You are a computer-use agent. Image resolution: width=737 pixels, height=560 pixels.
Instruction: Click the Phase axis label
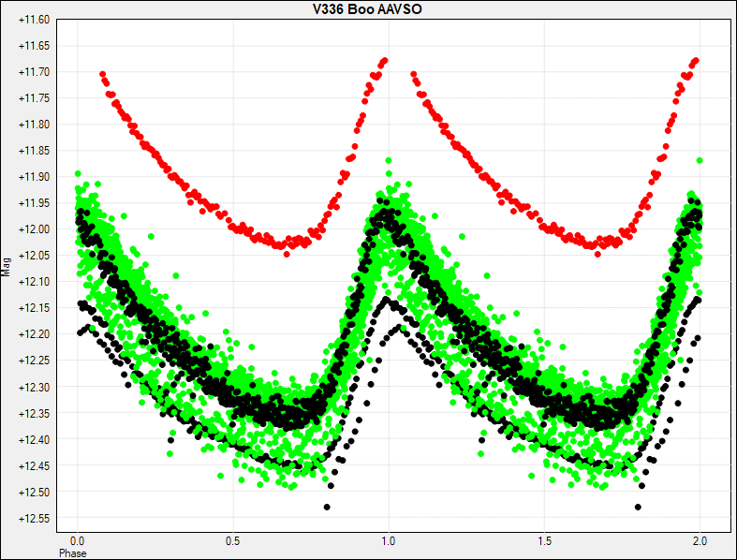(72, 553)
